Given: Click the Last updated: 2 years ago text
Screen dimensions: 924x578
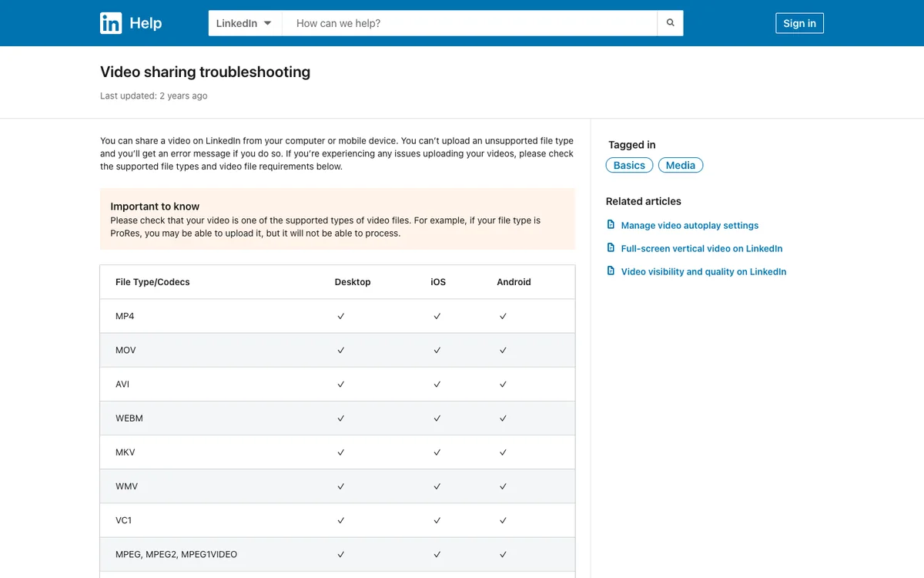Looking at the screenshot, I should point(153,96).
